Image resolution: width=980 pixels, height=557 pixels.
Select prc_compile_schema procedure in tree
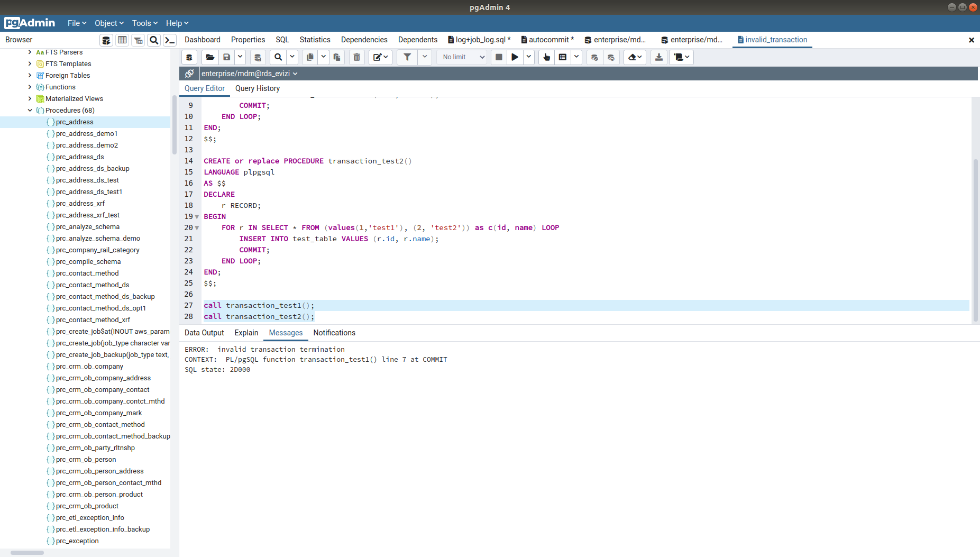[x=88, y=262]
